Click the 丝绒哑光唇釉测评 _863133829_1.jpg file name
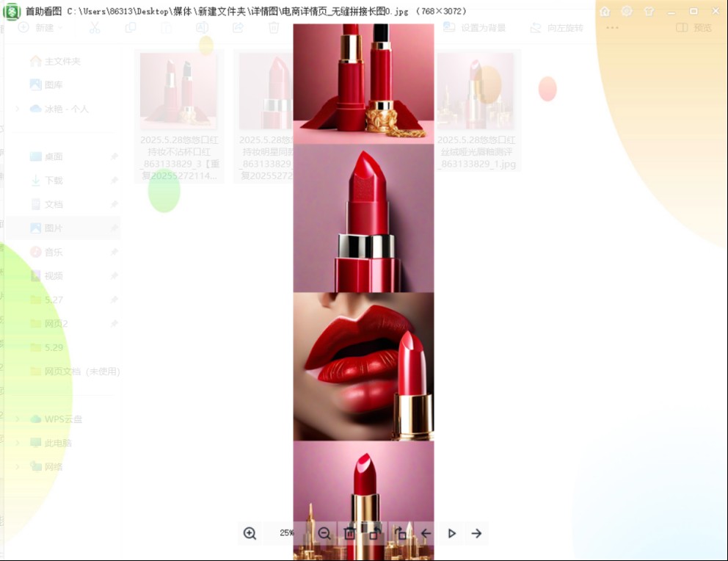 pos(476,152)
